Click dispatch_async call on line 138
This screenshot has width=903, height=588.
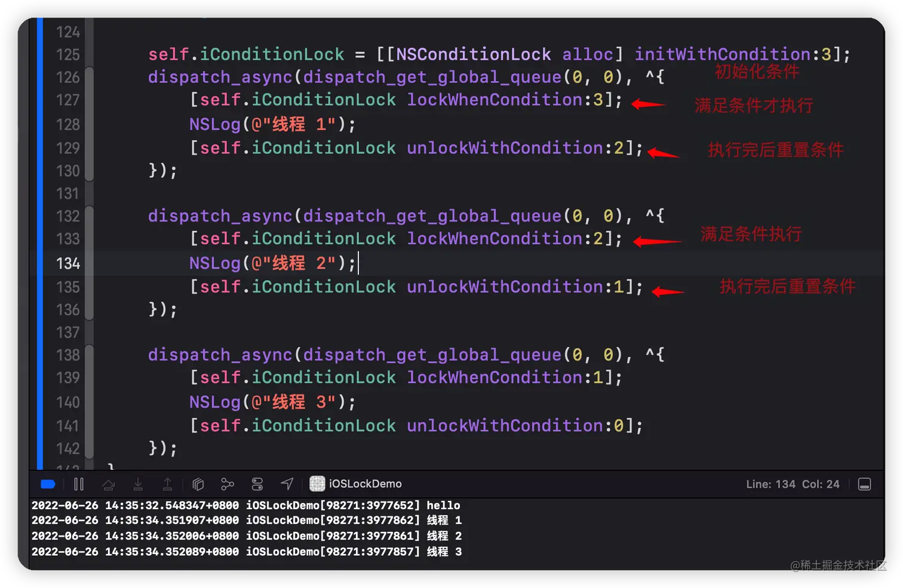220,355
